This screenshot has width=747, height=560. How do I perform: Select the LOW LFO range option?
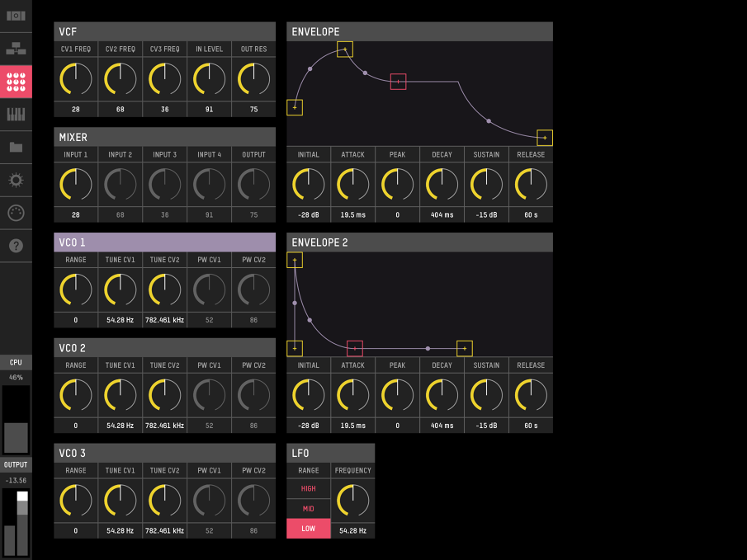coord(309,529)
